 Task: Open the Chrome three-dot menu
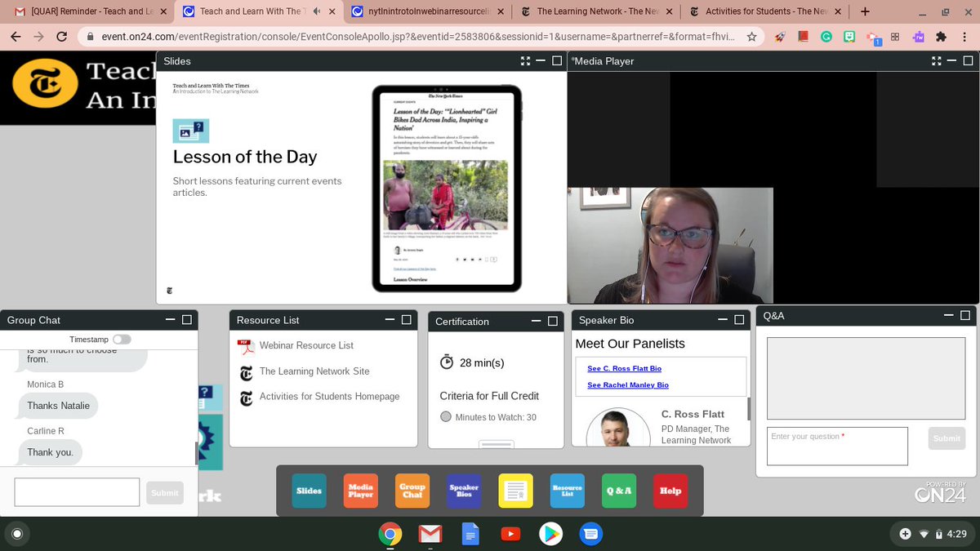coord(964,37)
